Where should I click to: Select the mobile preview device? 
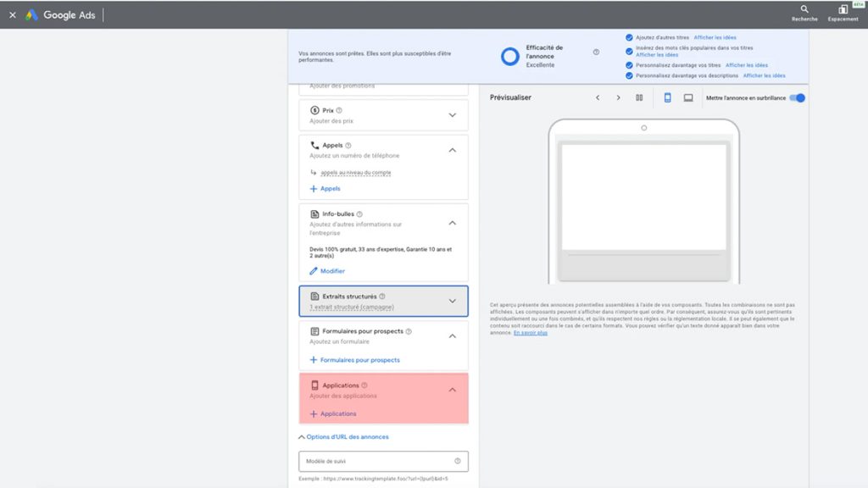[668, 98]
